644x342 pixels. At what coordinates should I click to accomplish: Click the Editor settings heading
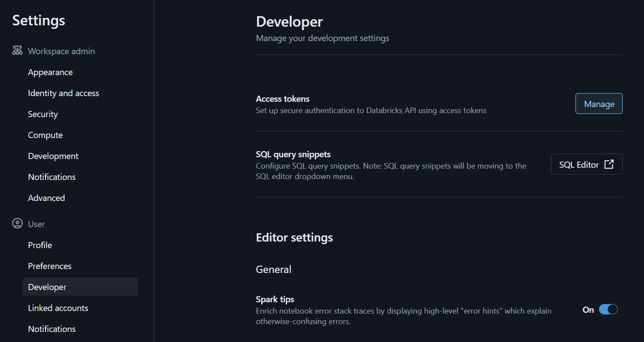tap(295, 237)
